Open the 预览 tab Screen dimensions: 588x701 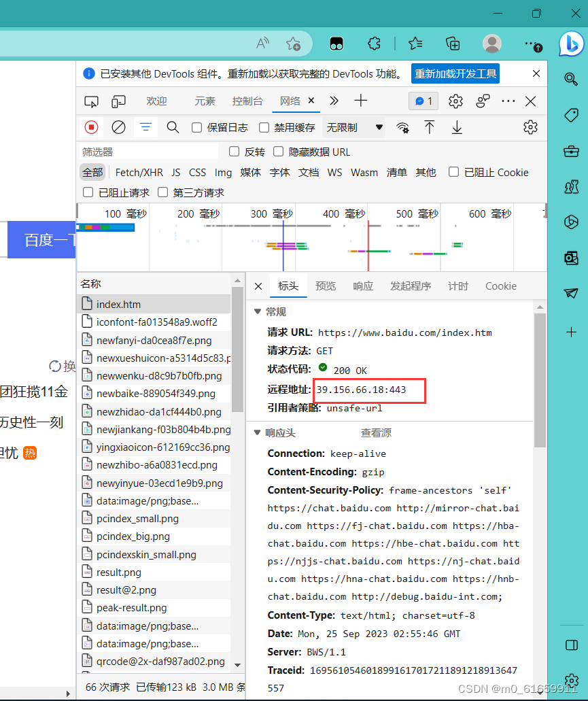(x=326, y=286)
